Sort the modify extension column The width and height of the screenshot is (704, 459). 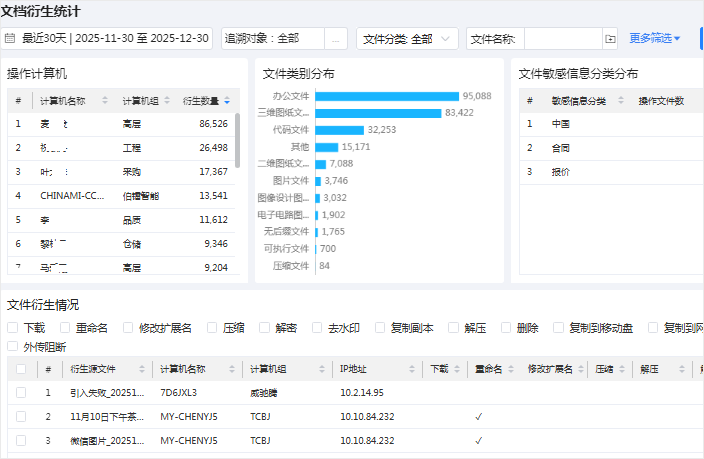pos(581,369)
